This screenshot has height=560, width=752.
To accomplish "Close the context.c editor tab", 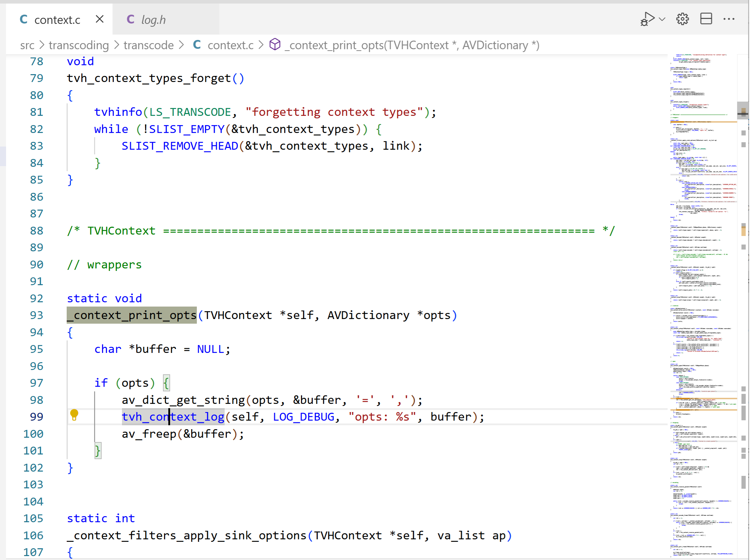I will (100, 19).
